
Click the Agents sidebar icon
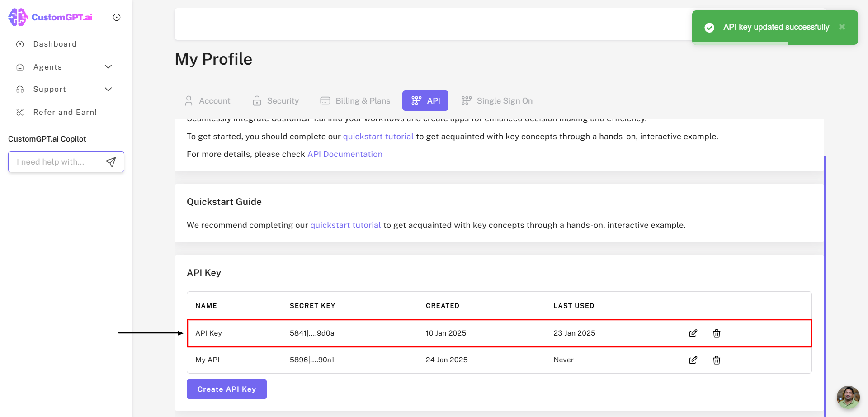click(20, 67)
